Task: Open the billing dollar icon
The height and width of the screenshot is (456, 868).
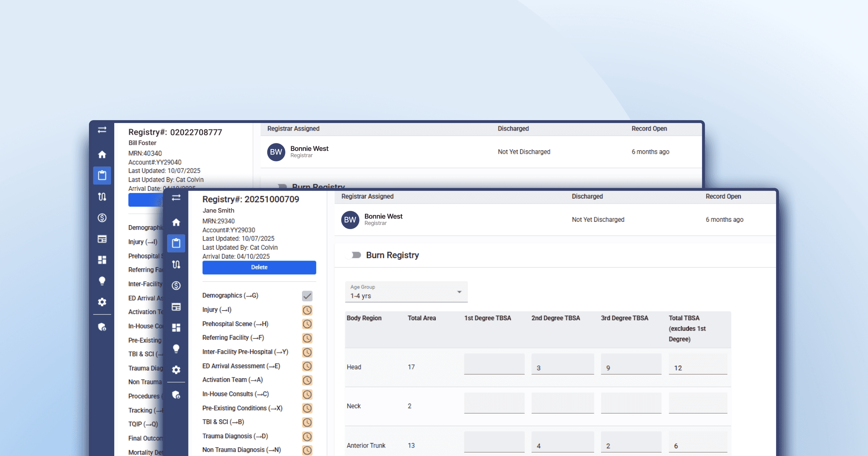Action: pos(176,286)
